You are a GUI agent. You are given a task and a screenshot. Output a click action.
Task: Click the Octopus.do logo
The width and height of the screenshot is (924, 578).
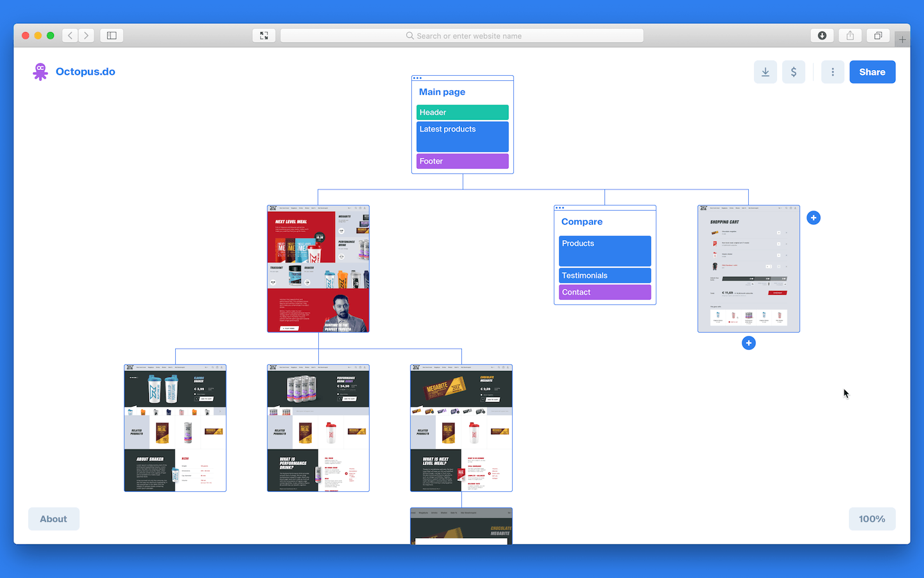click(x=74, y=72)
